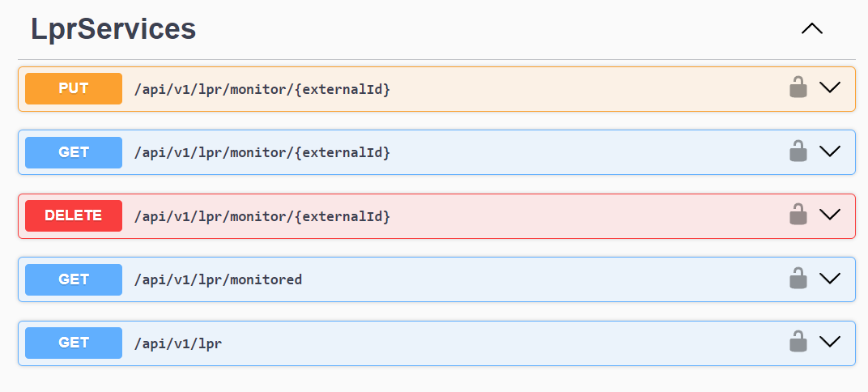Expand the GET /api/v1/lpr/monitored row chevron
868x392 pixels.
pyautogui.click(x=830, y=277)
